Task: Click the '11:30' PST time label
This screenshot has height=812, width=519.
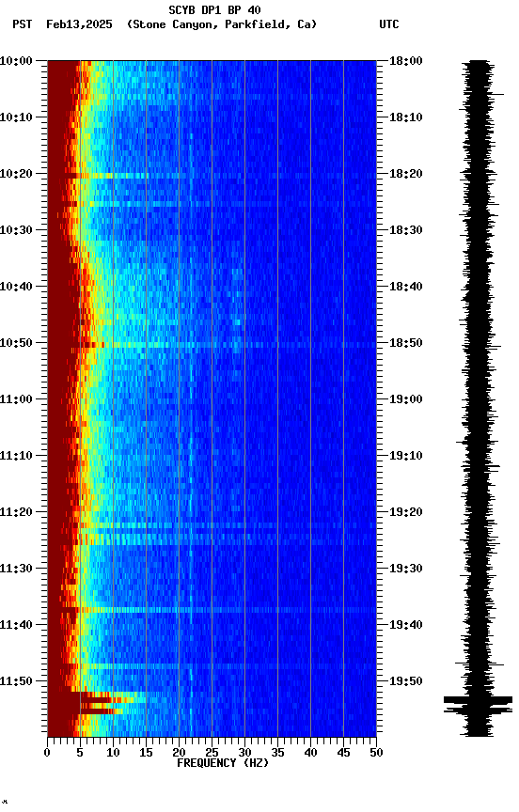Action: 16,570
